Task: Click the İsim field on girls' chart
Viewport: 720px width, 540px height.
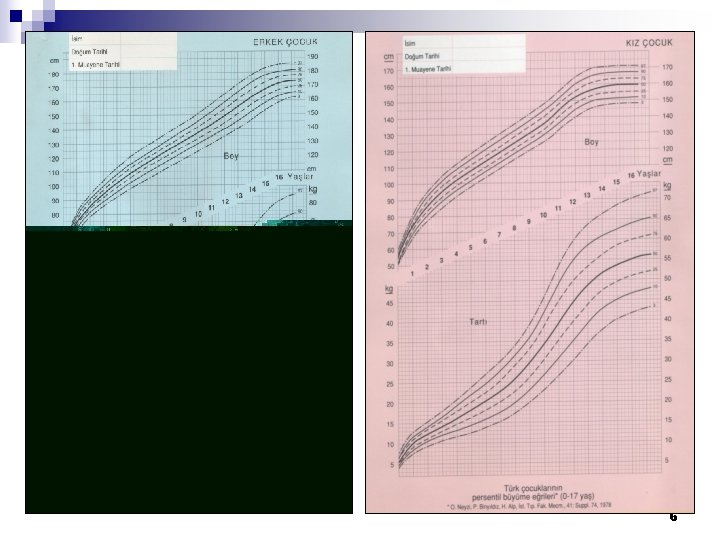Action: coord(464,43)
